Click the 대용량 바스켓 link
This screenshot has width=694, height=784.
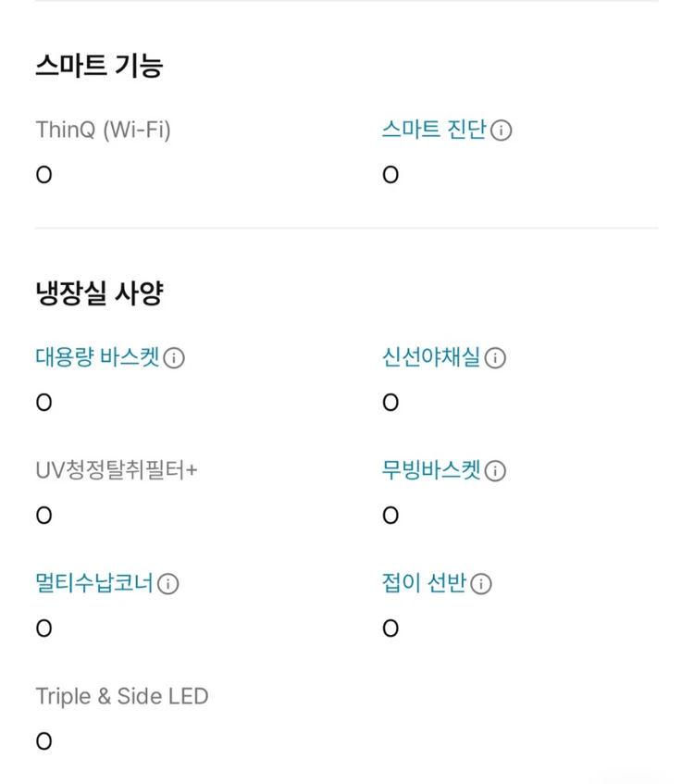[97, 357]
